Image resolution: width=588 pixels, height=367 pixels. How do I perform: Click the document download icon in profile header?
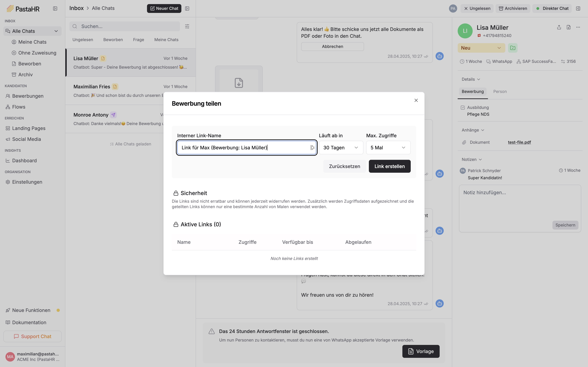569,27
